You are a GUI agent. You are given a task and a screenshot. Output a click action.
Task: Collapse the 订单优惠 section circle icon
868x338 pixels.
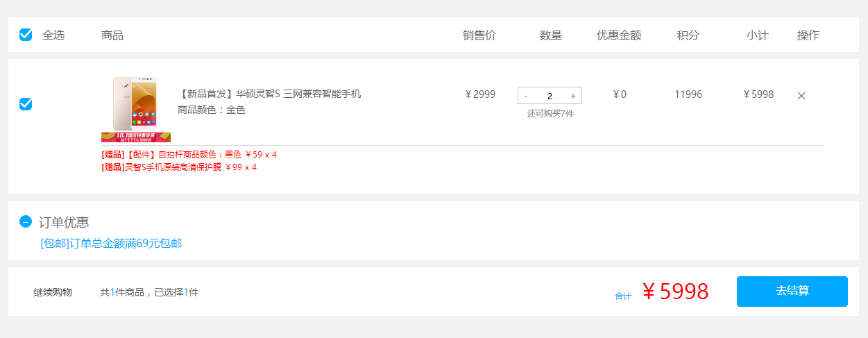tap(26, 221)
